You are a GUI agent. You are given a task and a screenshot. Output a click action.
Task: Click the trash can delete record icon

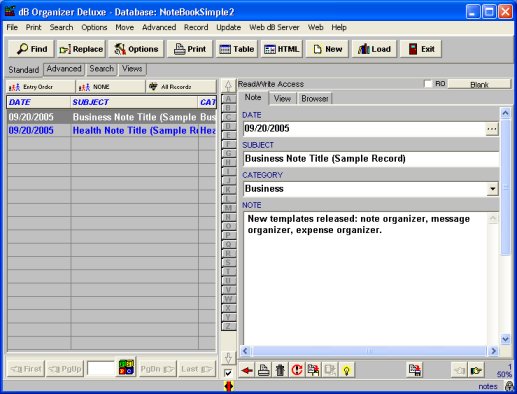(x=280, y=370)
